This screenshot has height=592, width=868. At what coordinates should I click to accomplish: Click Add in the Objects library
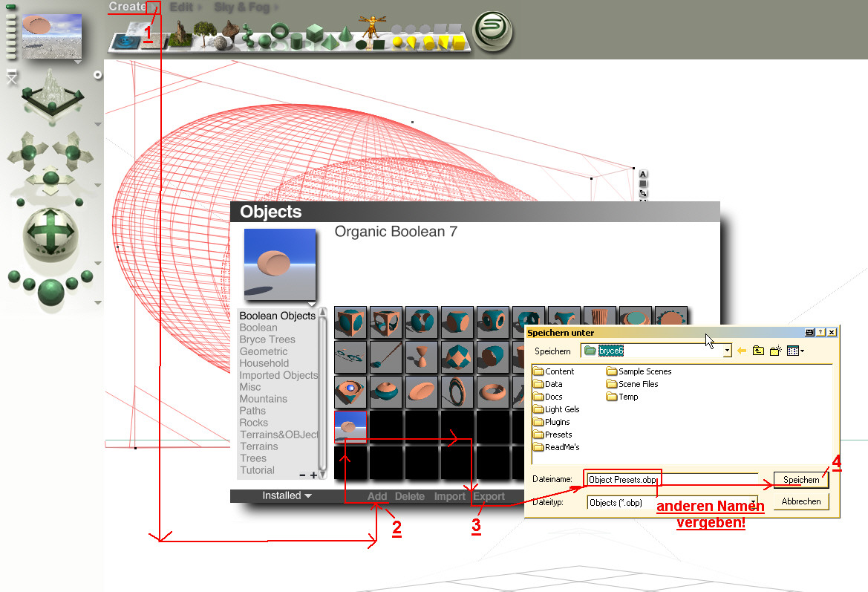point(377,497)
